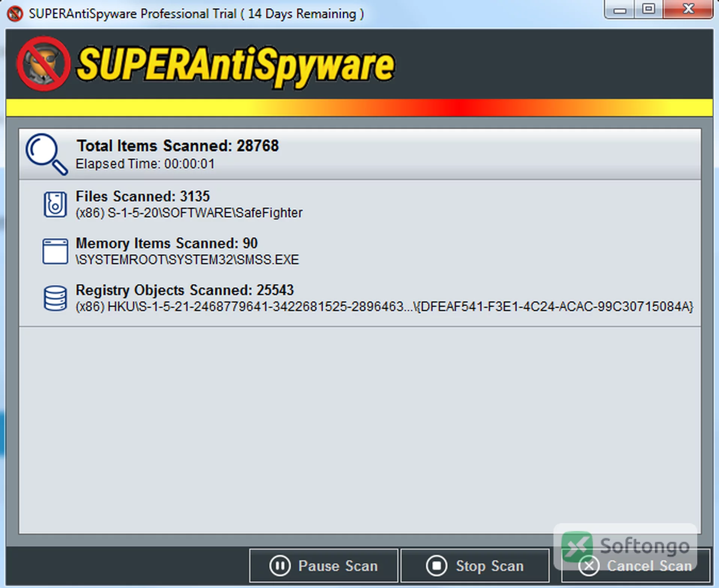Click the title bar application icon
The width and height of the screenshot is (719, 588).
click(x=15, y=14)
